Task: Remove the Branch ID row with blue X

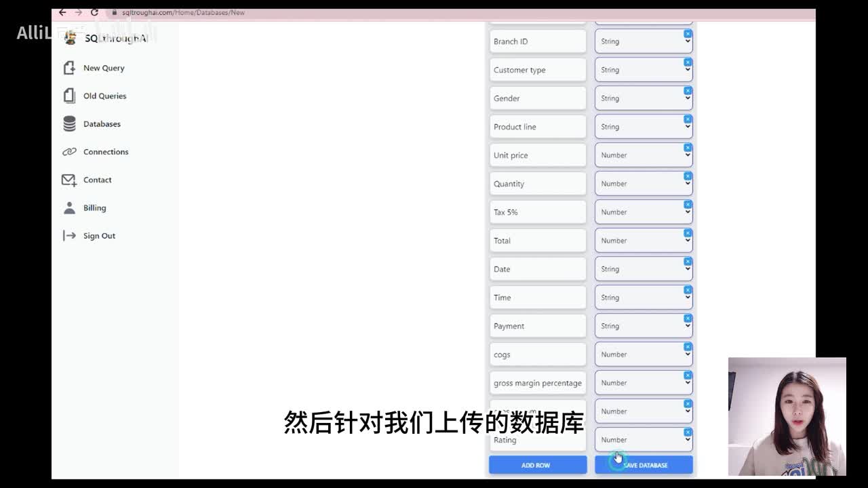Action: click(x=688, y=33)
